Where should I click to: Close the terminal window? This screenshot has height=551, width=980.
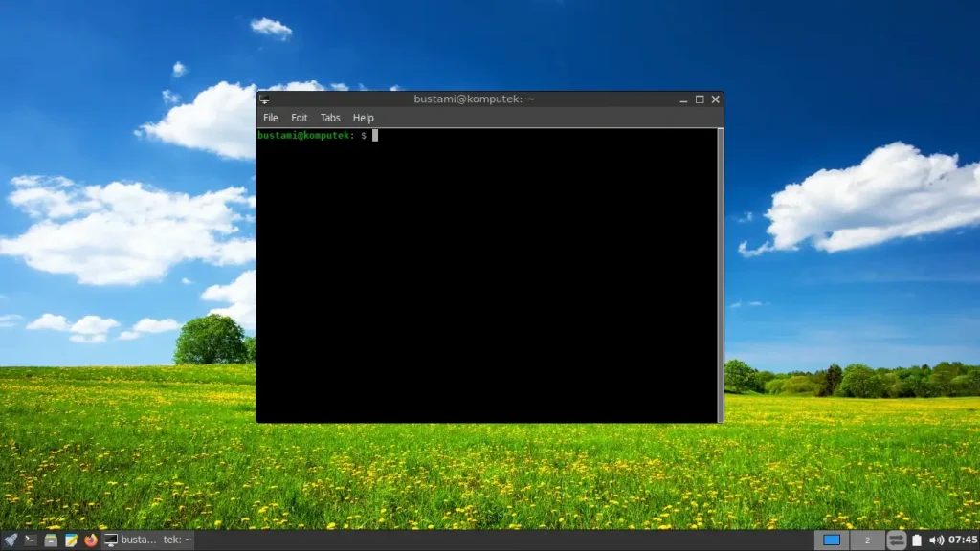(x=716, y=99)
